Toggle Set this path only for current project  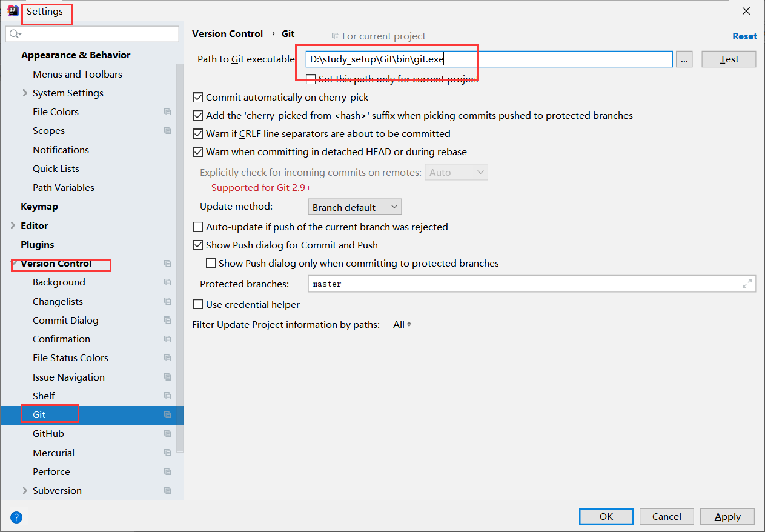[311, 79]
